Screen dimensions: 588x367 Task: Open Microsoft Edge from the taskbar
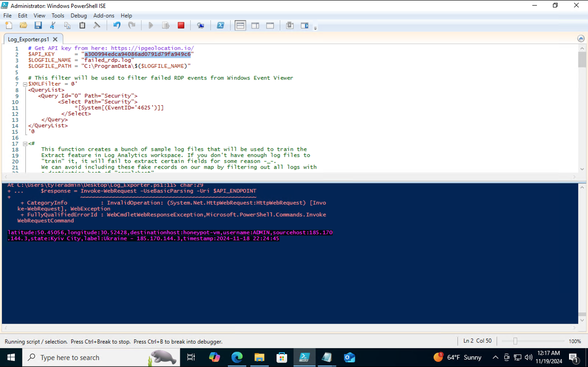[237, 357]
